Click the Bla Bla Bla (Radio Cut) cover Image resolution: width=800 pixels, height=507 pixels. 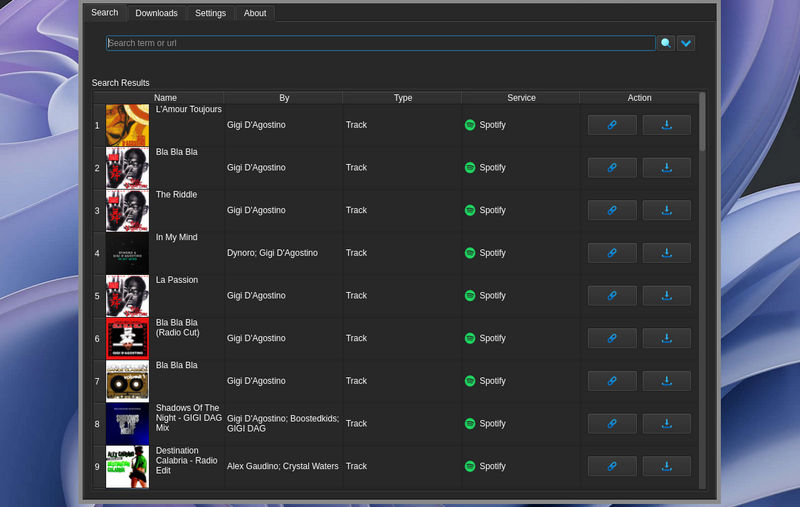click(127, 339)
